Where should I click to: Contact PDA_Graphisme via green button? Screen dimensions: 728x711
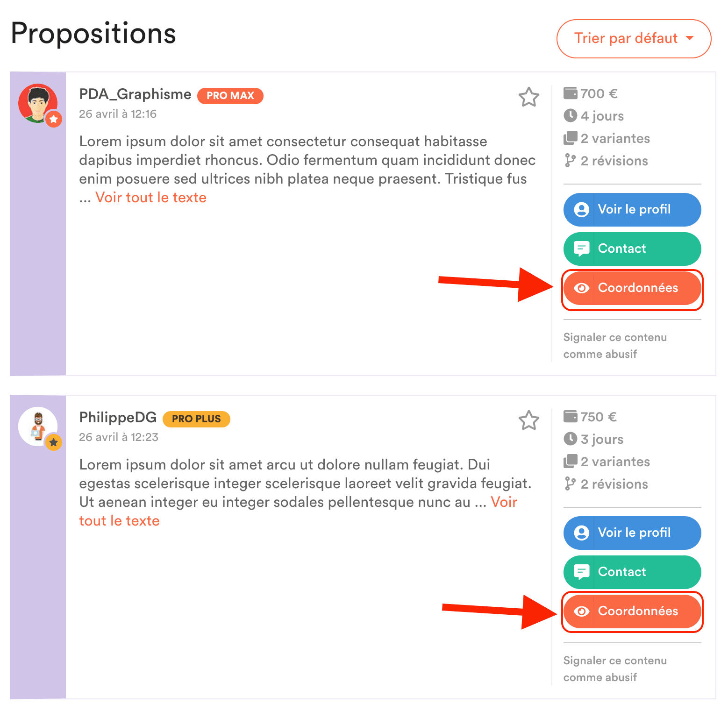[632, 249]
